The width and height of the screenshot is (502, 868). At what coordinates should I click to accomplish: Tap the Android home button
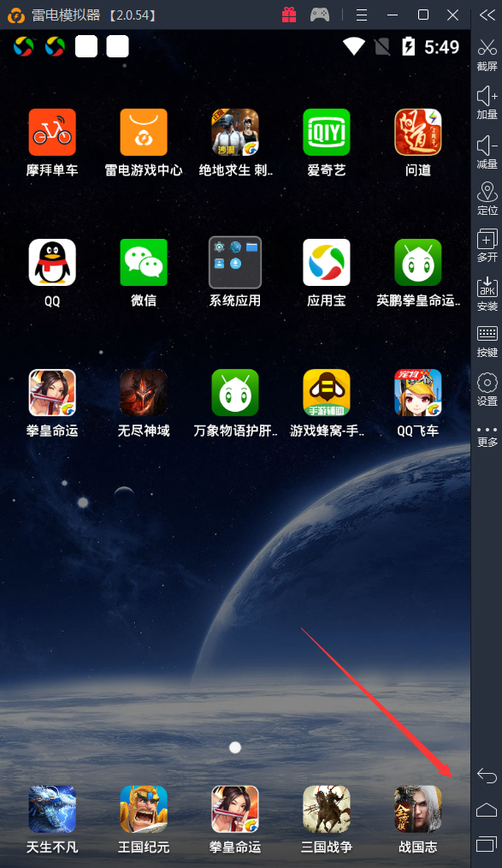487,810
